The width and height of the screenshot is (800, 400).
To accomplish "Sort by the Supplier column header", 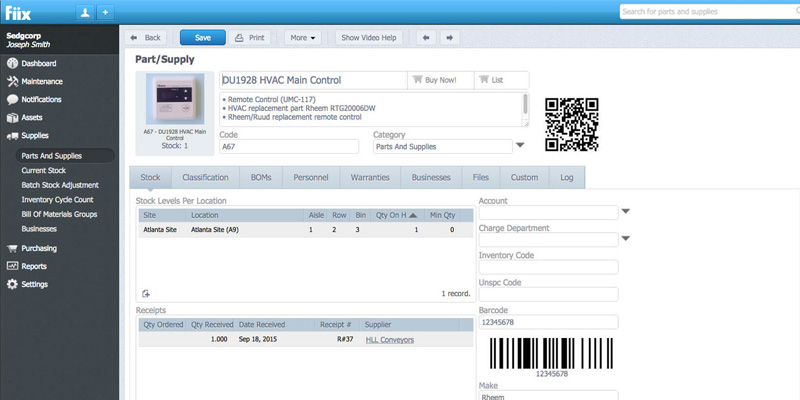I will pos(410,325).
